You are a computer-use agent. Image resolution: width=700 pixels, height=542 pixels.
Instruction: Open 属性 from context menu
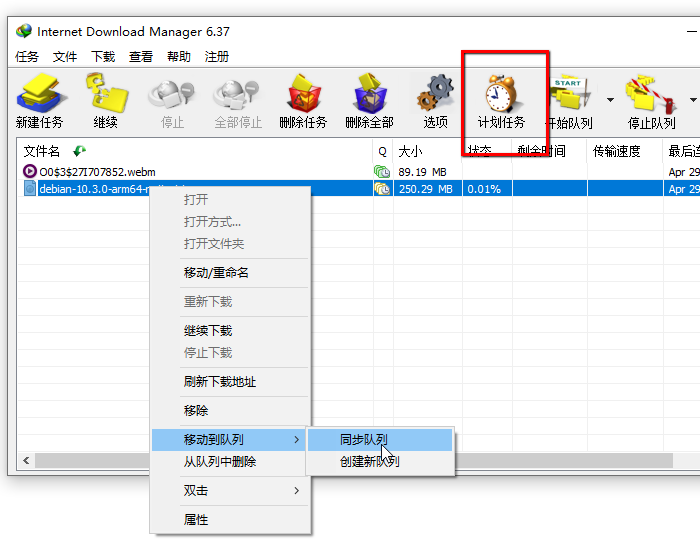[x=230, y=520]
